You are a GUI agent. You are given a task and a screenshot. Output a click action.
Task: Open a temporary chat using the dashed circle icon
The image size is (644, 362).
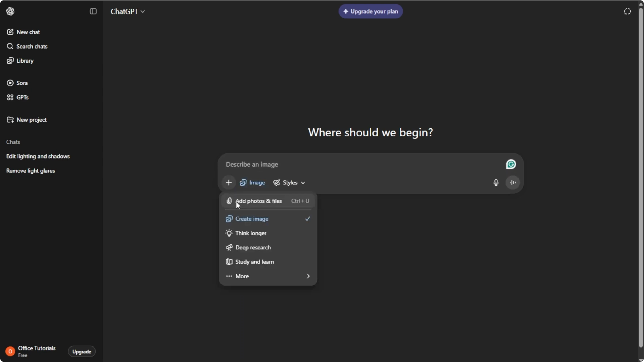click(627, 11)
